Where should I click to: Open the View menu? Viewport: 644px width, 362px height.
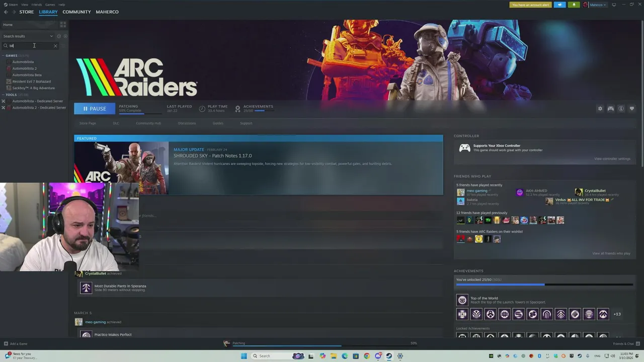pyautogui.click(x=24, y=5)
